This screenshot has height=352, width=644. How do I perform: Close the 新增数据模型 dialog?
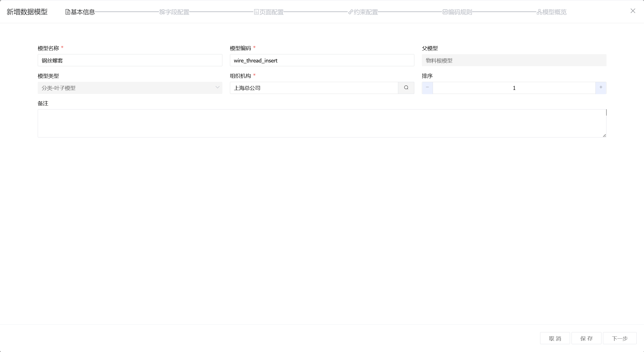point(633,11)
